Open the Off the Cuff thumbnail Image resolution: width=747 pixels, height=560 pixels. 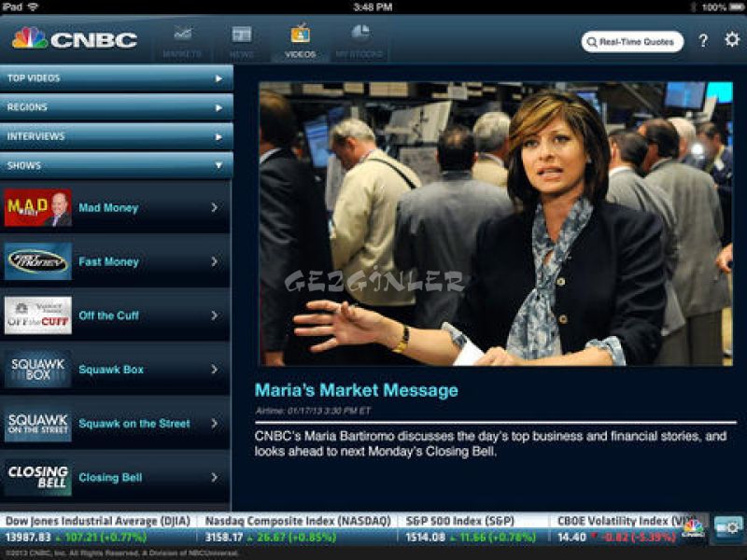coord(38,315)
